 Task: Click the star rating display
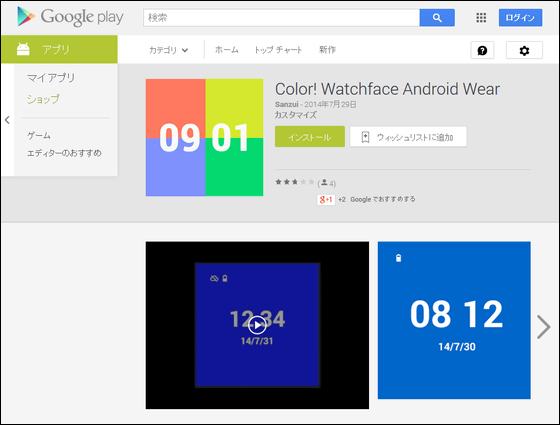[295, 182]
